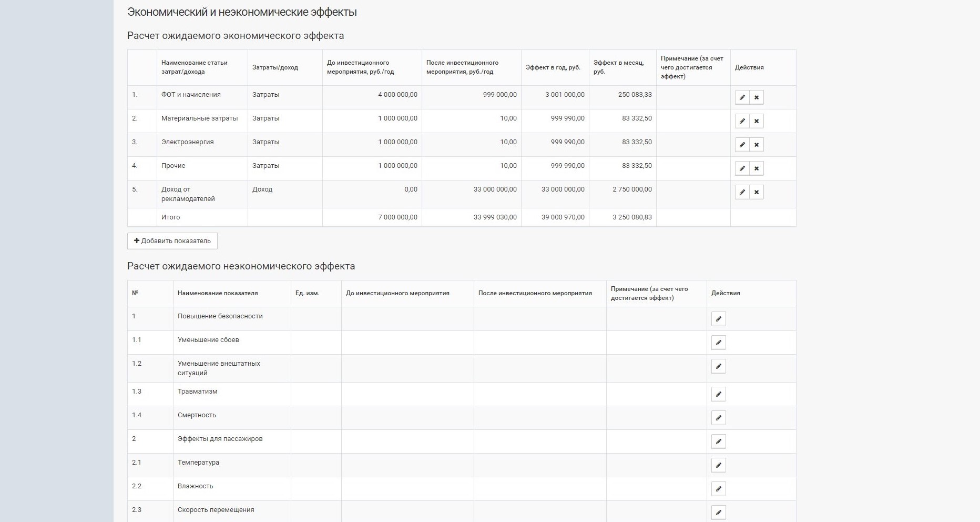
Task: Edit the Эффекты для пассажиров indicator
Action: (x=719, y=441)
